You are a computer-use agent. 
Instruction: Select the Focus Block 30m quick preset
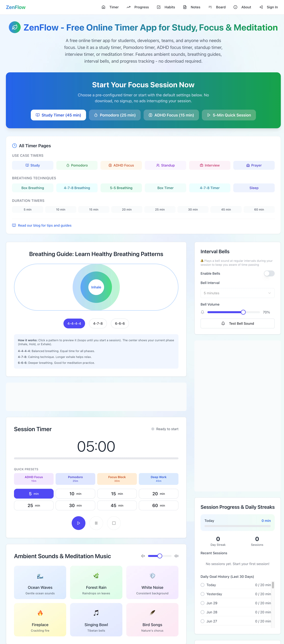pos(117,479)
